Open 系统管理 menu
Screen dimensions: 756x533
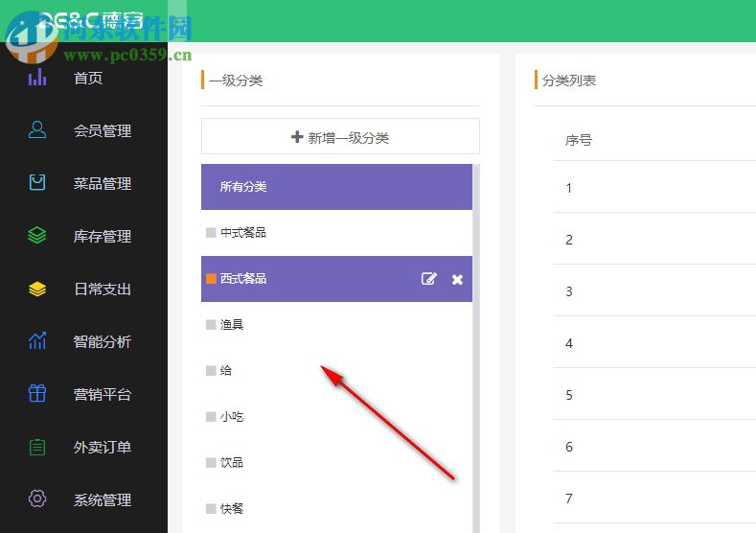tap(103, 499)
